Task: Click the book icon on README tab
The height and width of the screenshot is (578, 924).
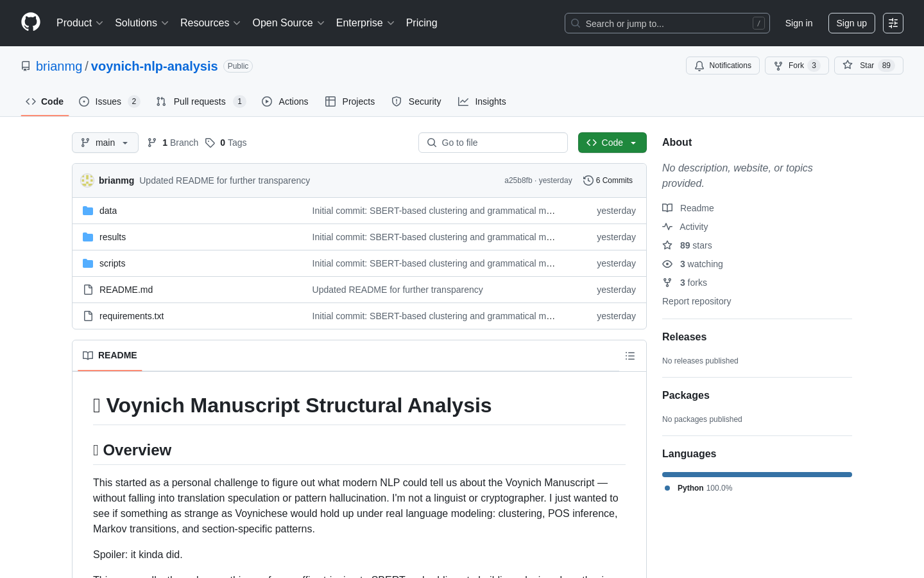Action: (88, 356)
